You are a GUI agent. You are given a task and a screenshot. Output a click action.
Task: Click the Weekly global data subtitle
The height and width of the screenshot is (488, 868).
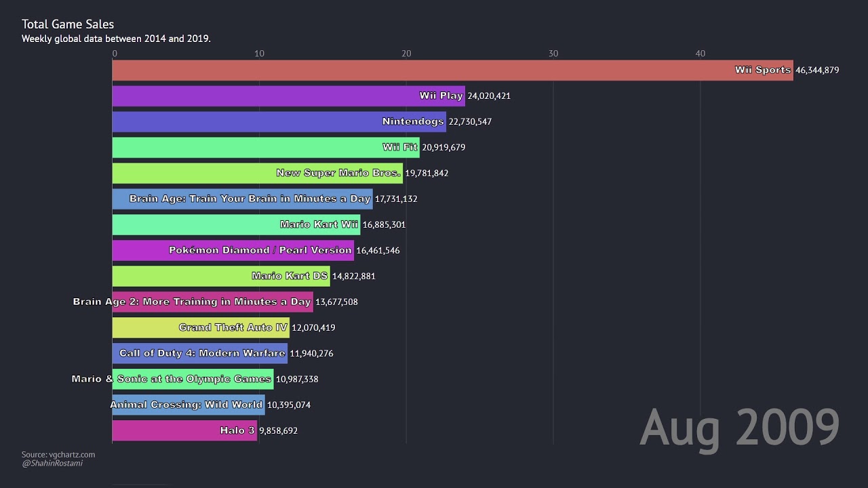click(x=116, y=39)
